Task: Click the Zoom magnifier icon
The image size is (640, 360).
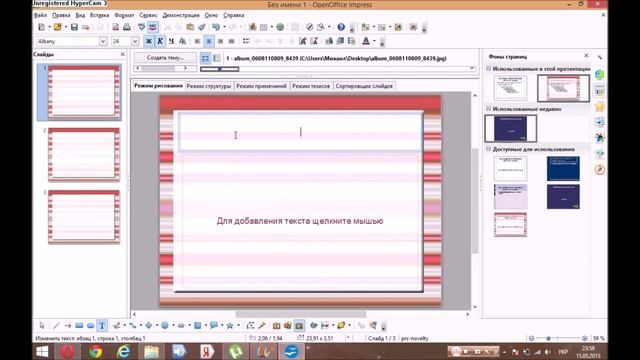Action: coord(321,27)
